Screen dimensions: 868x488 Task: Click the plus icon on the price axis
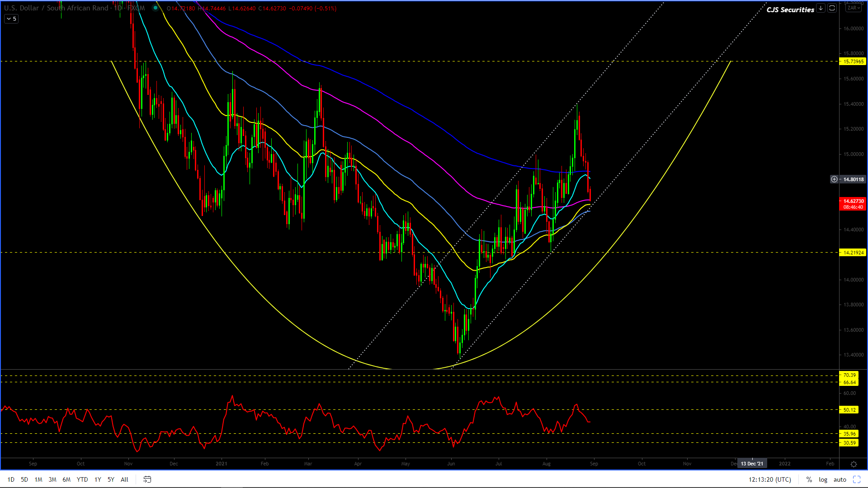coord(834,179)
